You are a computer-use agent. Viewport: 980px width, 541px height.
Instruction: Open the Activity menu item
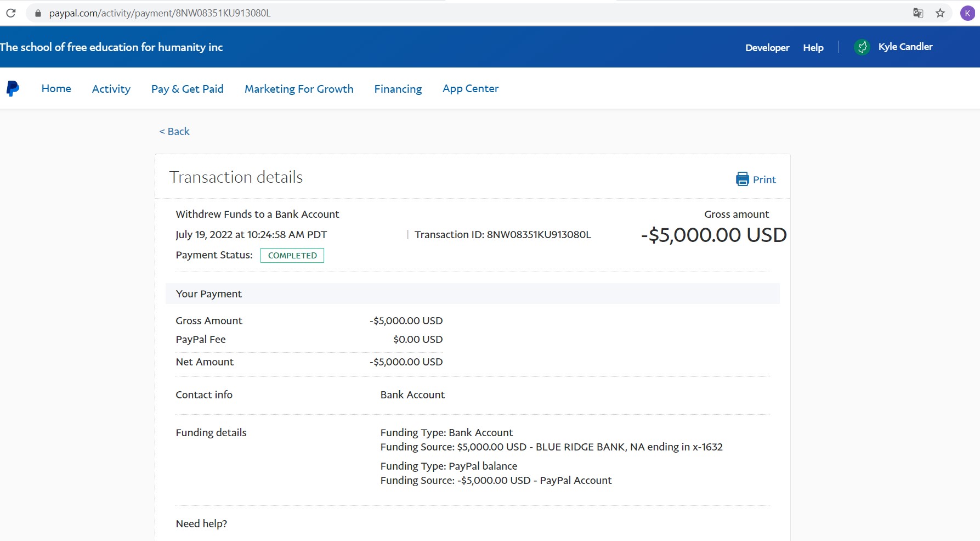[x=111, y=89]
